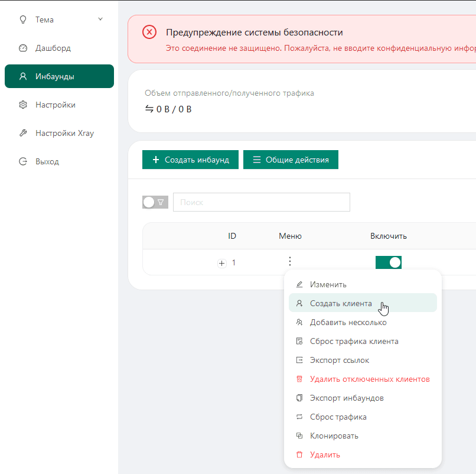Viewport: 476px width, 474px height.
Task: Click the gear icon for Настройки
Action: [x=23, y=105]
